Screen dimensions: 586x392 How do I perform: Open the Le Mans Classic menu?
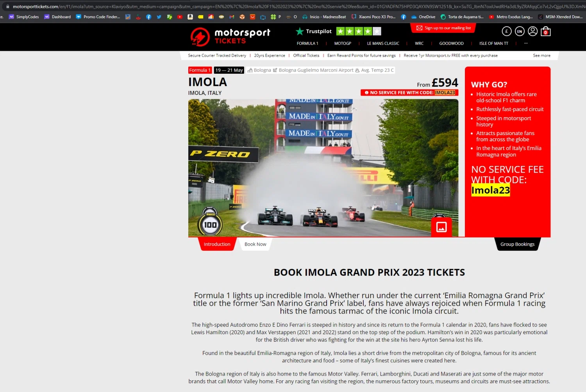(383, 43)
